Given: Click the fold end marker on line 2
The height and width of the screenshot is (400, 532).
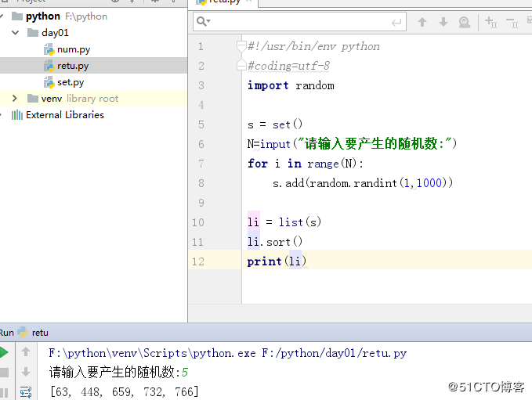Looking at the screenshot, I should (241, 65).
